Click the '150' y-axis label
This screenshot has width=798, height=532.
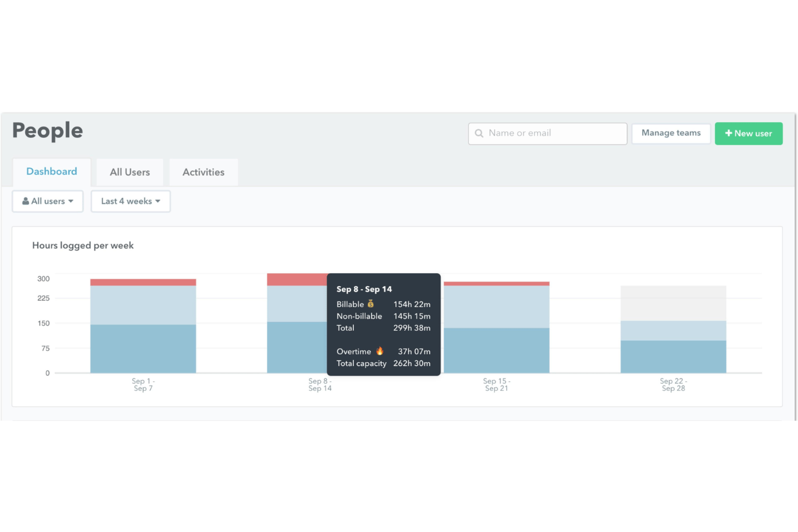coord(43,323)
